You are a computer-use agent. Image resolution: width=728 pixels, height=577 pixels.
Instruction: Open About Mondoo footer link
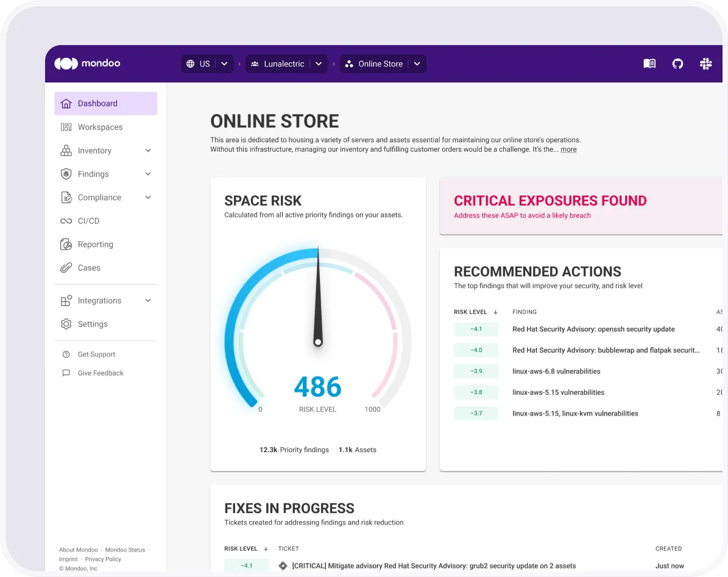pos(79,550)
